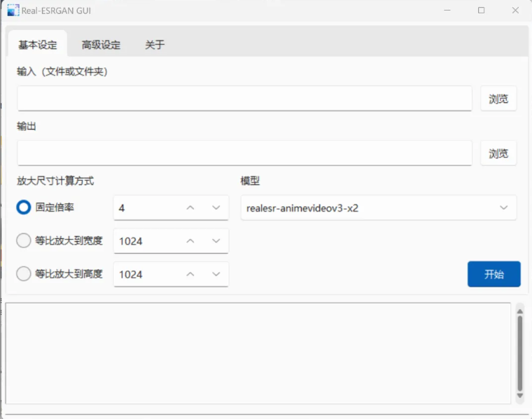The width and height of the screenshot is (532, 419).
Task: Increase the scale-to-width value using up chevron
Action: [x=190, y=241]
